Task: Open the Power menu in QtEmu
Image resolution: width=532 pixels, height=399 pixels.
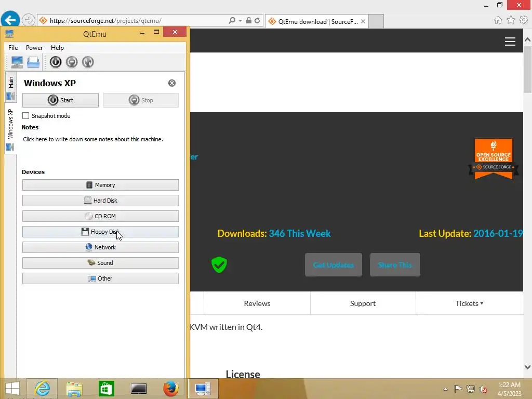Action: 34,48
